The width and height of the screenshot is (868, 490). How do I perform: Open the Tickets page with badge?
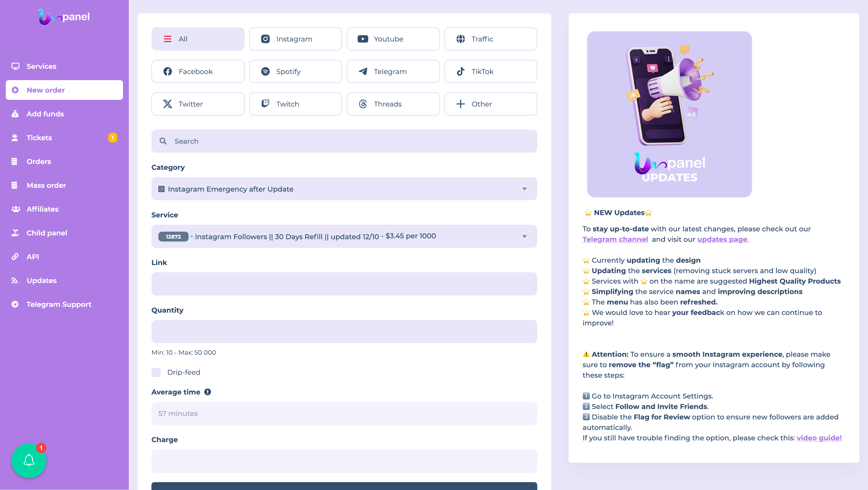[39, 138]
